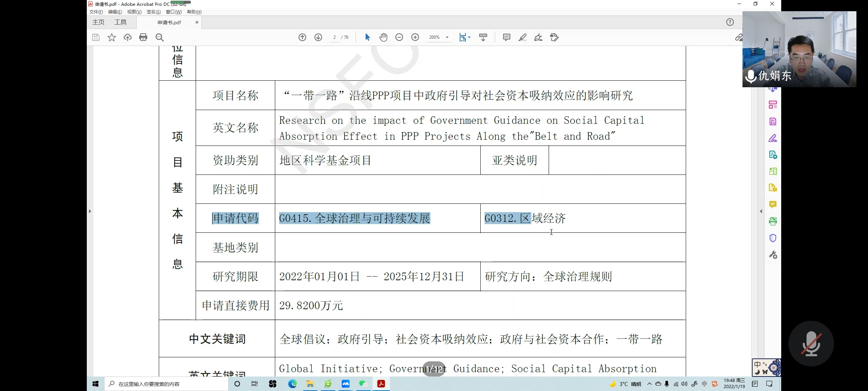
Task: Click the print icon in toolbar
Action: (143, 37)
